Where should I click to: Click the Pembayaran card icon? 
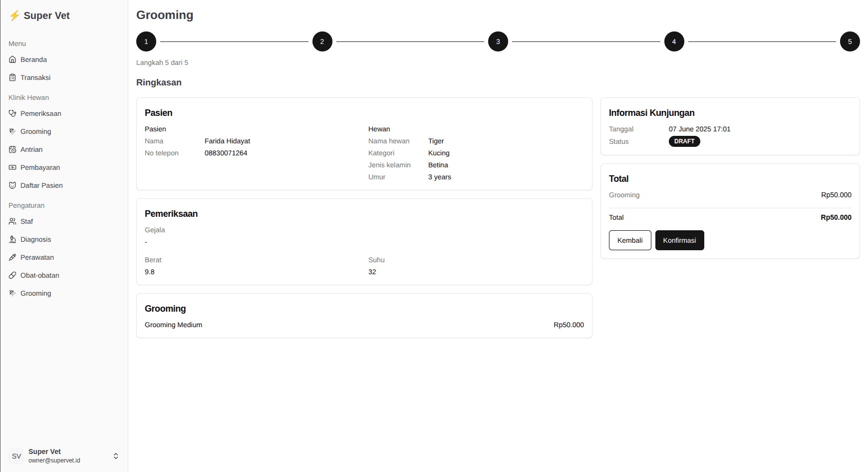pyautogui.click(x=12, y=167)
